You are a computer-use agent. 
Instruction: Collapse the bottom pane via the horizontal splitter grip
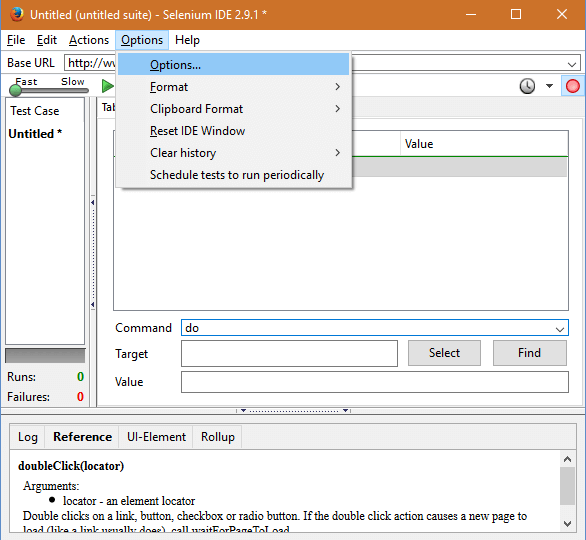click(294, 410)
